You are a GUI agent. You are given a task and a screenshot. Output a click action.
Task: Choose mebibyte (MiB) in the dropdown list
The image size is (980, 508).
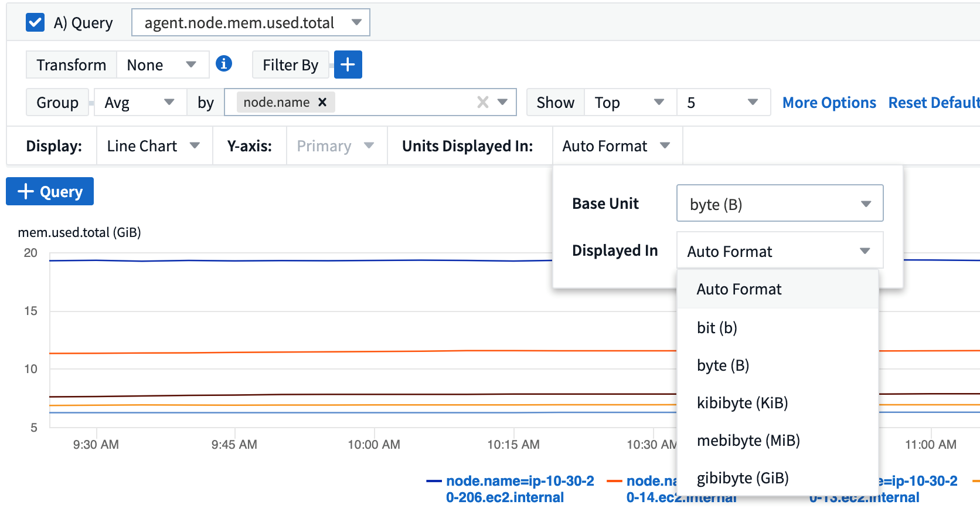point(748,441)
